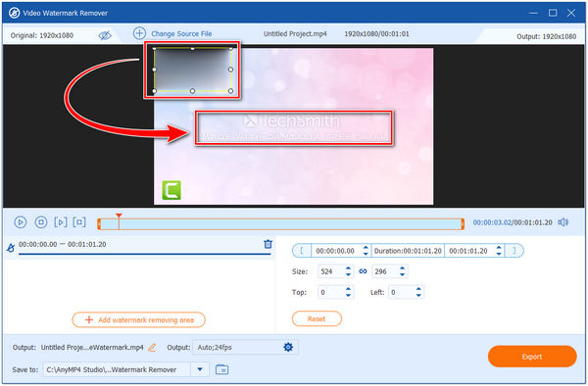
Task: Rename output file with pencil icon
Action: (152, 348)
